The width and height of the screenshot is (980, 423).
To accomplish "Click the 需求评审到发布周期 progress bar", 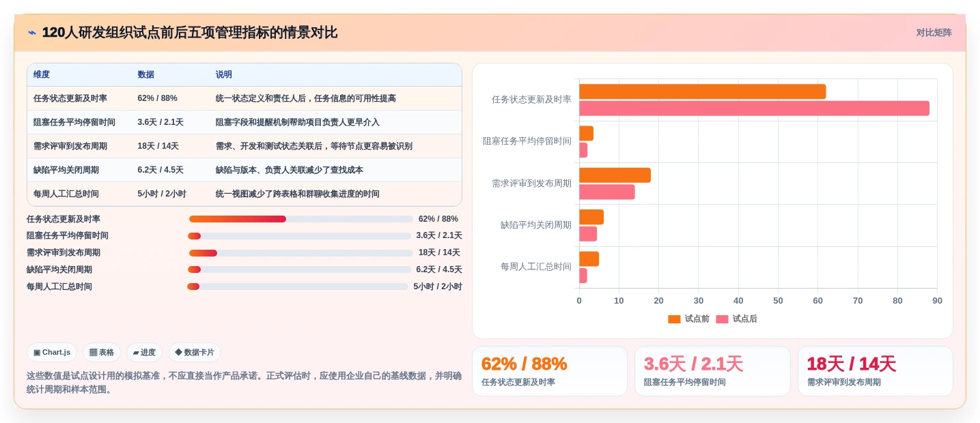I will point(300,253).
